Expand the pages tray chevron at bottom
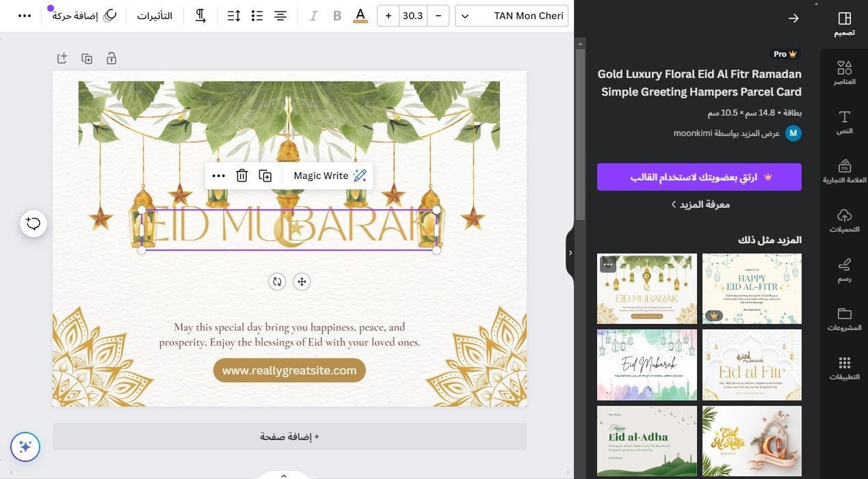The image size is (868, 479). click(x=284, y=476)
